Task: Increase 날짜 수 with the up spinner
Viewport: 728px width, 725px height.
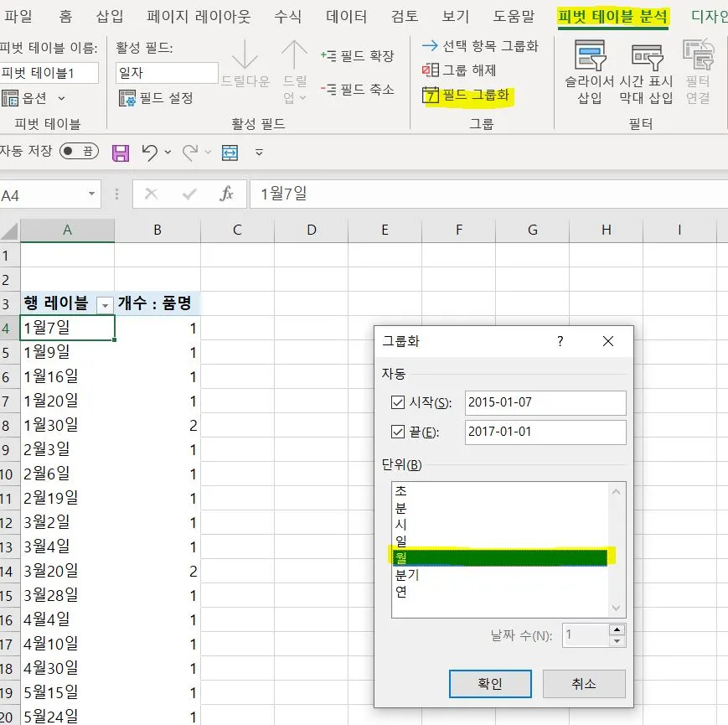Action: pos(617,630)
